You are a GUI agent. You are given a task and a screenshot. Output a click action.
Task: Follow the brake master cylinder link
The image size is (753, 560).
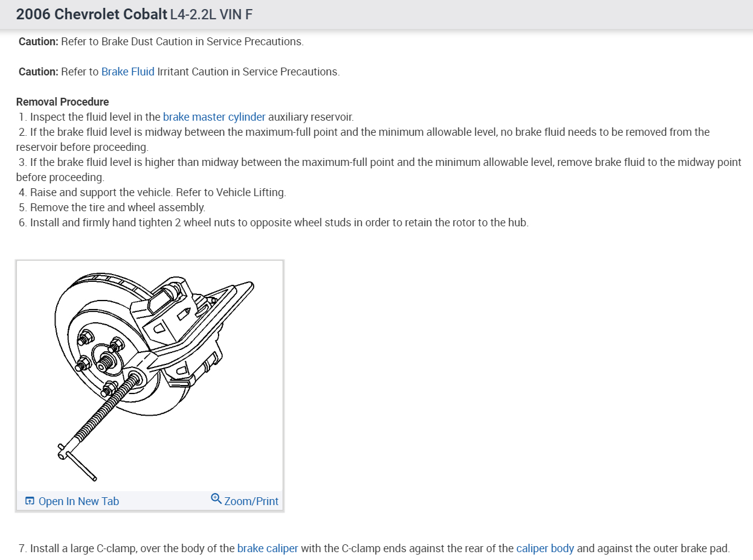tap(214, 117)
